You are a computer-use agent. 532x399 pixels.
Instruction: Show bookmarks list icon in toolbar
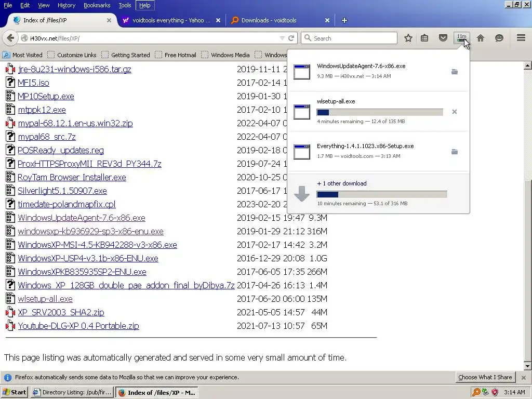pyautogui.click(x=424, y=38)
